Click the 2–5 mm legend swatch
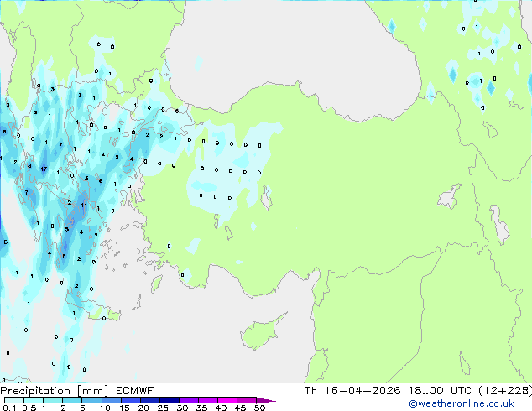The height and width of the screenshot is (411, 532). pos(72,400)
